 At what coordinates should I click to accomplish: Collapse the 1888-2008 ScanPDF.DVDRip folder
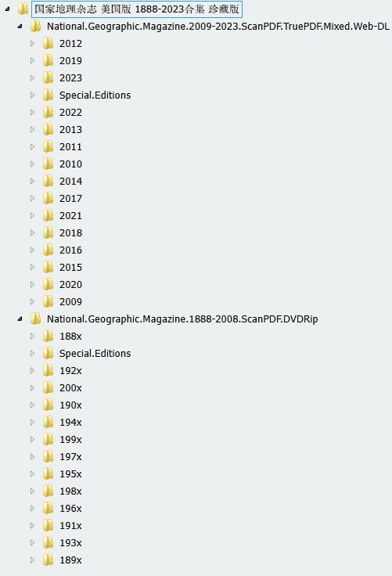click(x=20, y=319)
